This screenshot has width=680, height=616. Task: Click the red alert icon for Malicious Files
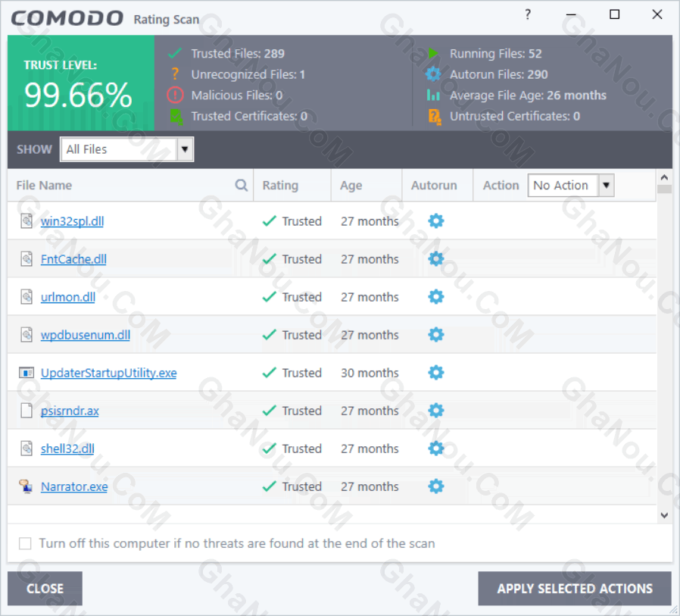pyautogui.click(x=175, y=95)
